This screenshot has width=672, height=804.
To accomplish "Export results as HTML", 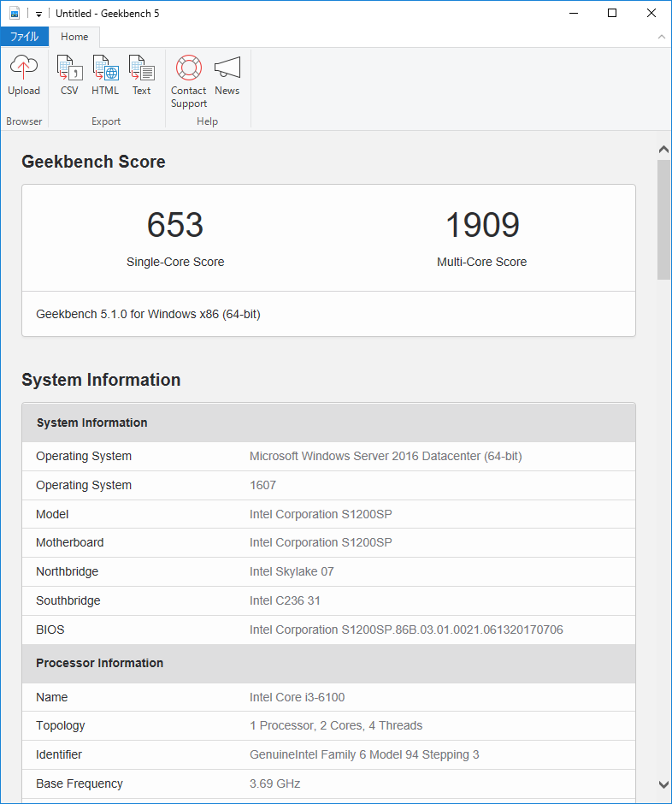I will pos(105,76).
